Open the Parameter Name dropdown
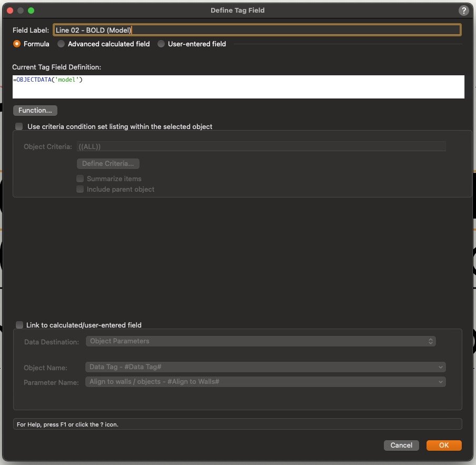The image size is (476, 465). click(265, 382)
